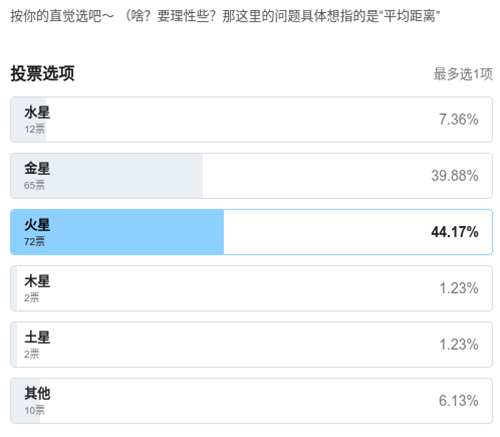This screenshot has width=500, height=437.
Task: Click the 72票 vote count
Action: click(x=34, y=242)
